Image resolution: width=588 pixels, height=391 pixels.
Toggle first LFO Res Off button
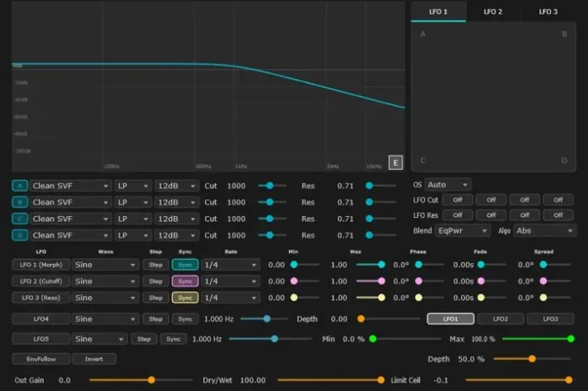click(458, 215)
